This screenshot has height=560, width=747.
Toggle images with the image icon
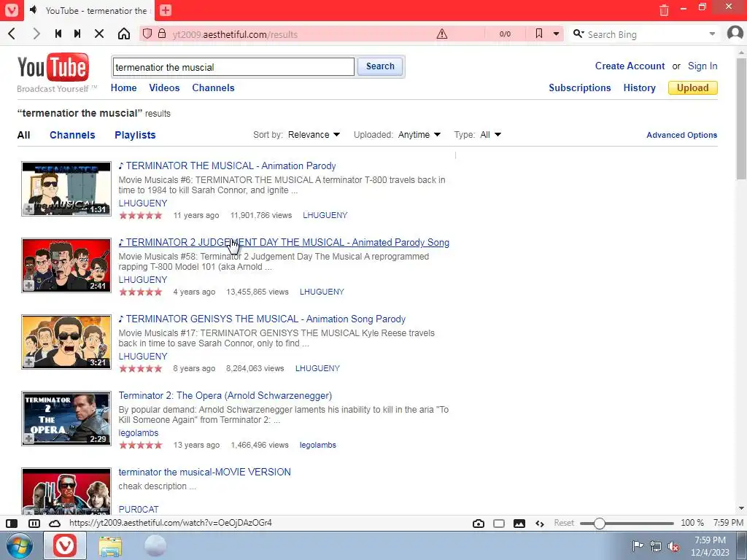[x=519, y=524]
